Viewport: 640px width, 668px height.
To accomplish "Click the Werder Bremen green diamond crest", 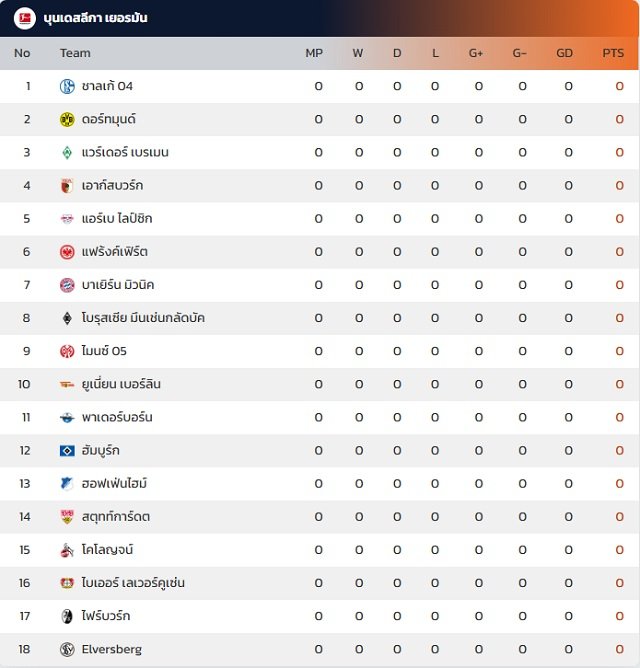I will click(67, 153).
